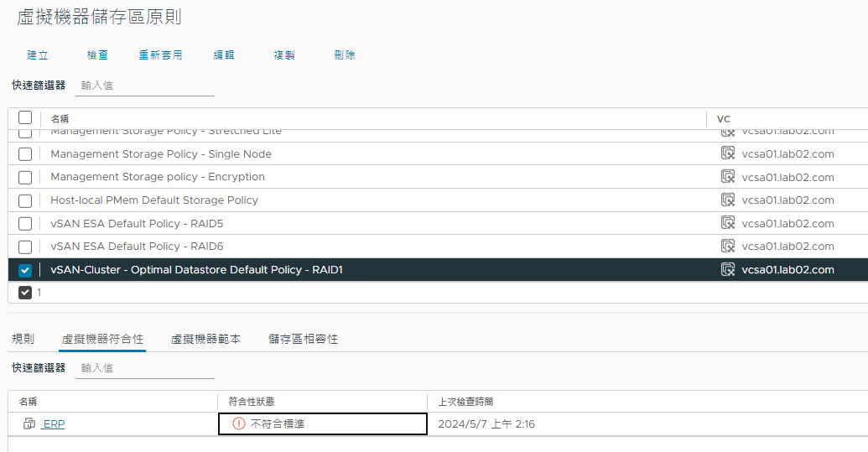This screenshot has width=868, height=452.
Task: Select the Host-local PMem Default Storage Policy row
Action: point(438,200)
